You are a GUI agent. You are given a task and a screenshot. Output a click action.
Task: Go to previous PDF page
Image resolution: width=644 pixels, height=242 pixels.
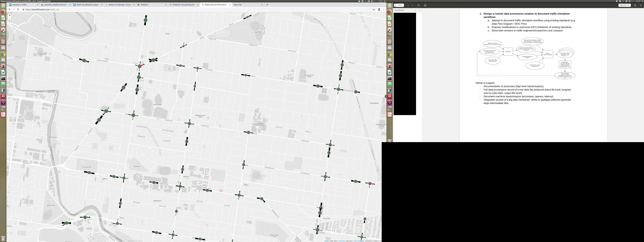[x=408, y=5]
